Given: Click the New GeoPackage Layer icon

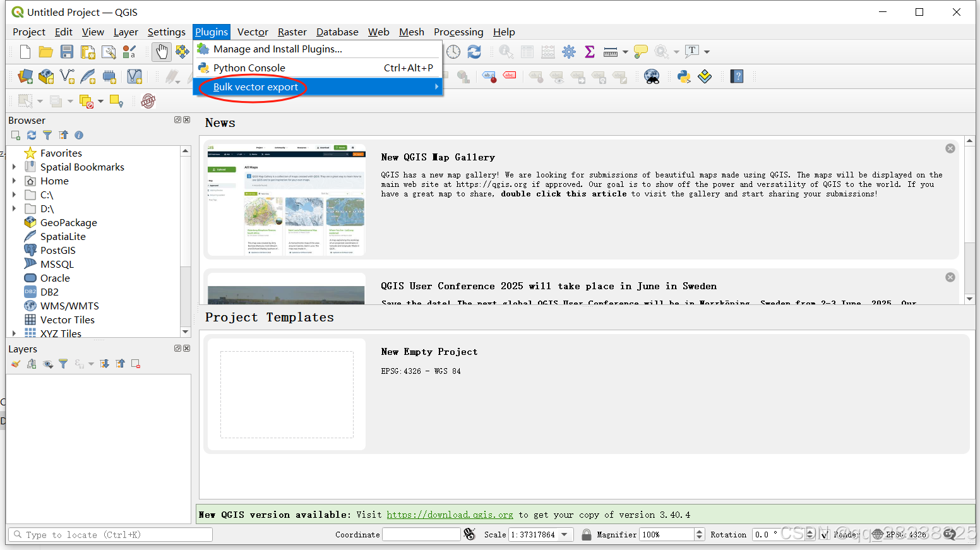Looking at the screenshot, I should (46, 77).
